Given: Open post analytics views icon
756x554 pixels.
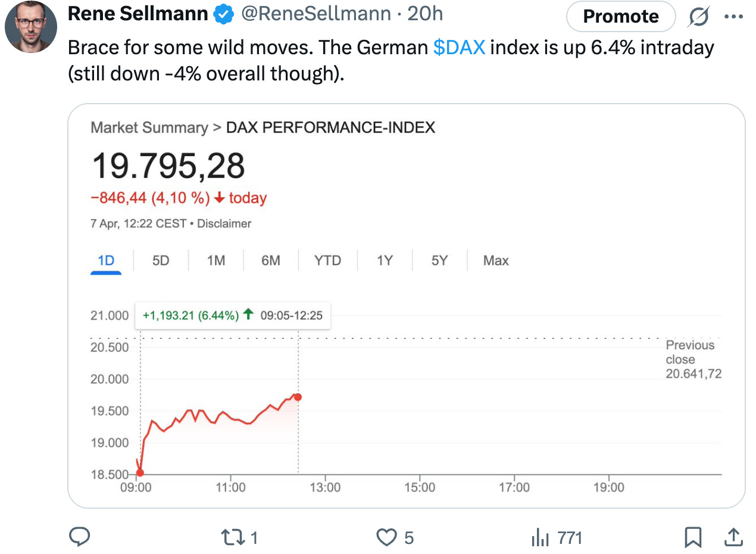Looking at the screenshot, I should 539,537.
